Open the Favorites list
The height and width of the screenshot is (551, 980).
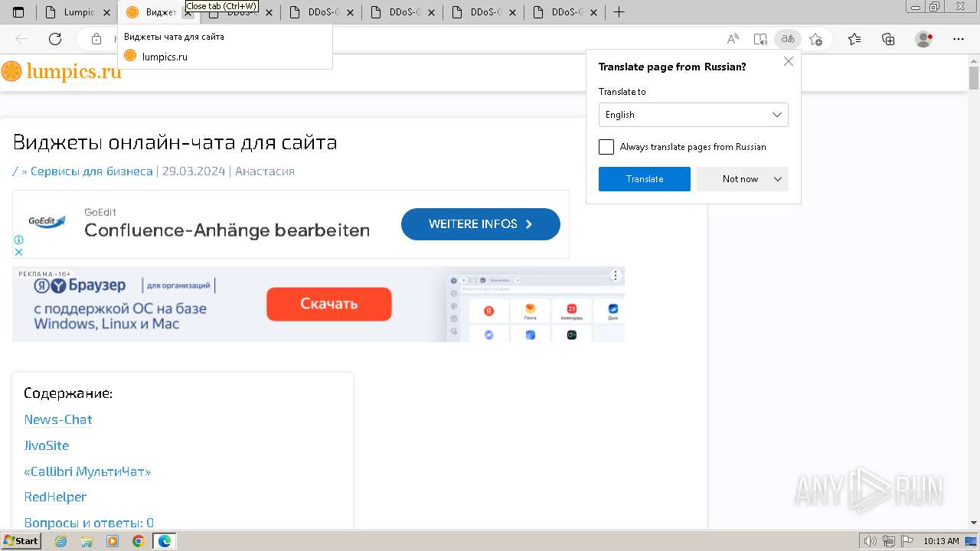[854, 39]
